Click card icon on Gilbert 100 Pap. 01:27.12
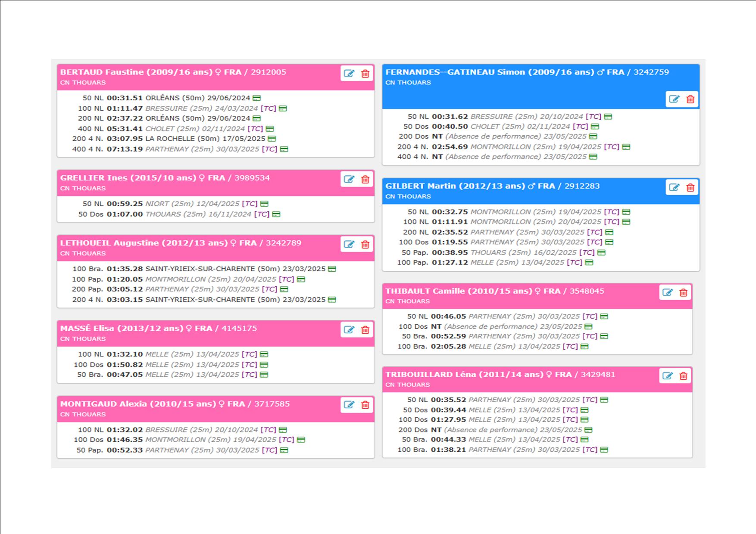This screenshot has height=534, width=756. coord(589,262)
